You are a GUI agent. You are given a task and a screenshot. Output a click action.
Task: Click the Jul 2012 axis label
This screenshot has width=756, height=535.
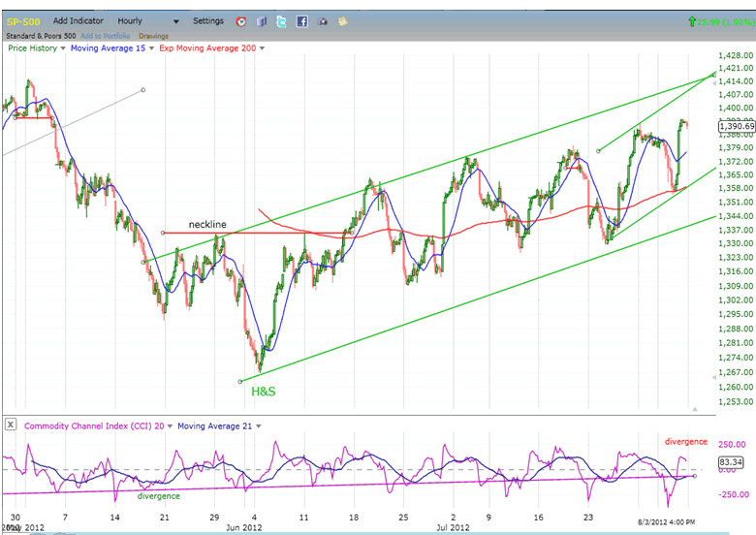click(x=453, y=528)
